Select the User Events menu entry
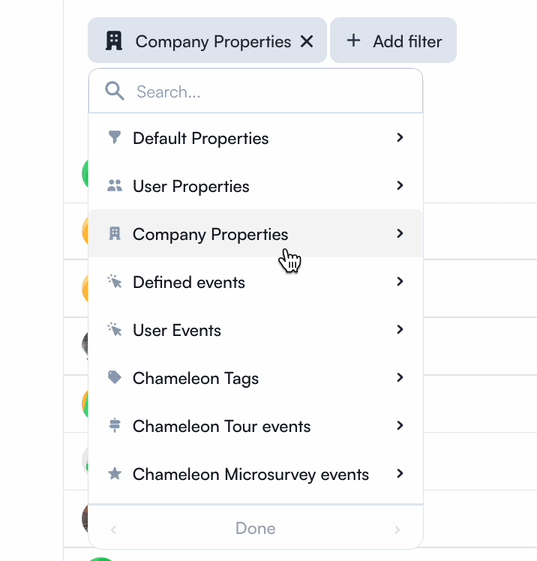 click(x=256, y=330)
